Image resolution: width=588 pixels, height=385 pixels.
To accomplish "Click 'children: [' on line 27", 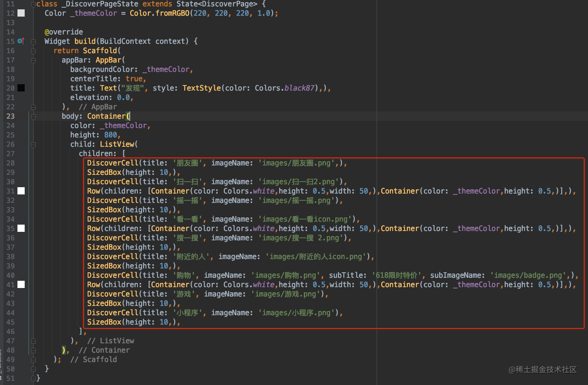I will (102, 154).
